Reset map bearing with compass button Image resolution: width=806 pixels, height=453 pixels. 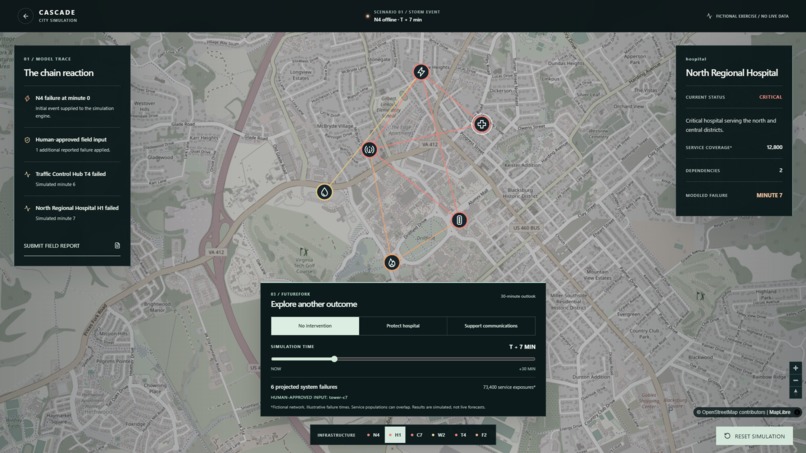tap(795, 392)
